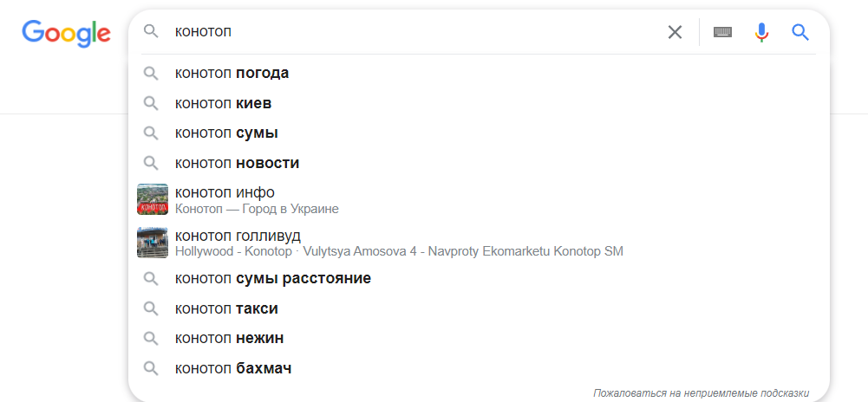
Task: Open the конотоп инфо city thumbnail
Action: [153, 199]
